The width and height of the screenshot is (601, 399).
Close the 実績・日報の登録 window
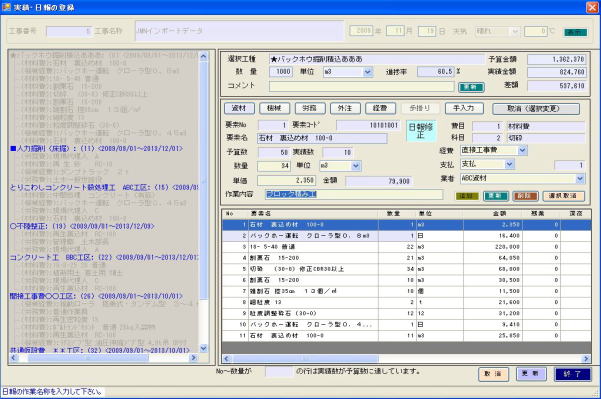pyautogui.click(x=593, y=7)
